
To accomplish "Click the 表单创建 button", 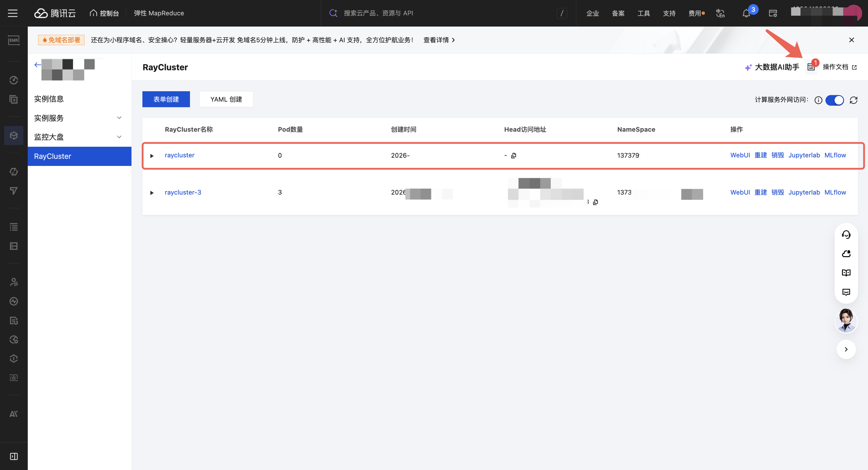I will [166, 99].
